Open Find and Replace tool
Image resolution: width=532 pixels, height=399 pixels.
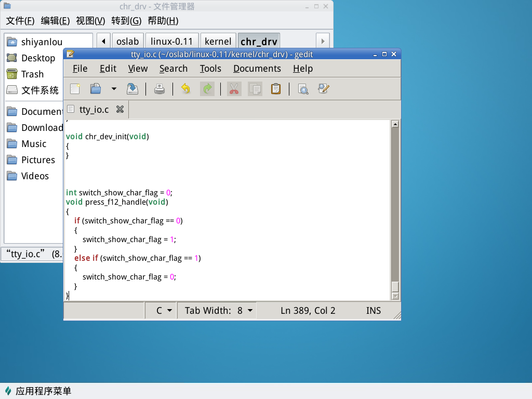pyautogui.click(x=324, y=89)
